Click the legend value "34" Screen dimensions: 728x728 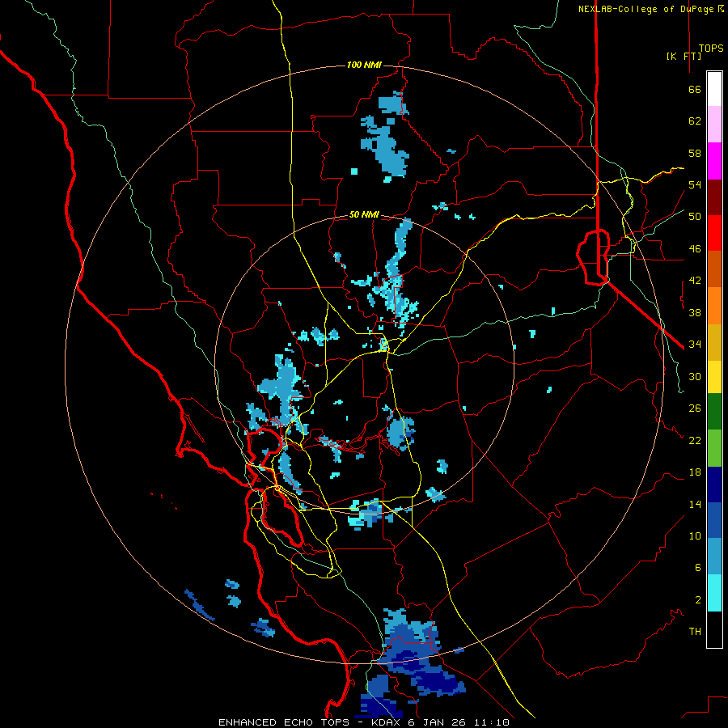point(695,345)
